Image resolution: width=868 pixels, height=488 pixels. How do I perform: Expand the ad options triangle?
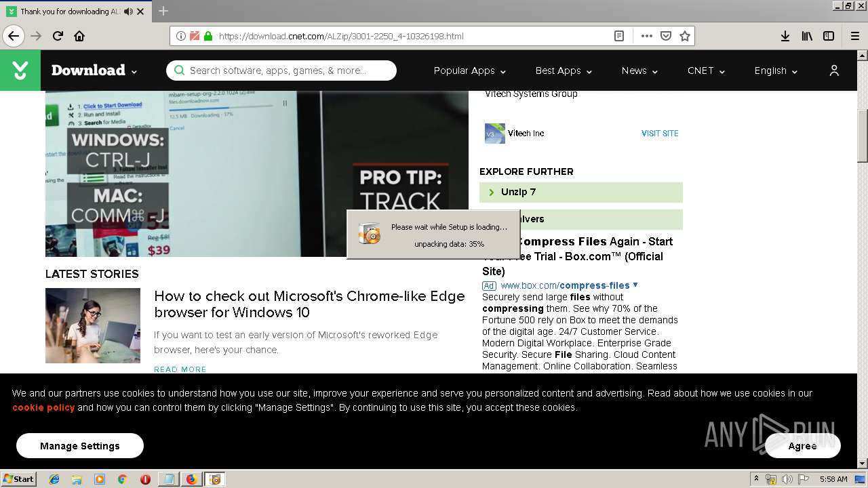point(635,285)
